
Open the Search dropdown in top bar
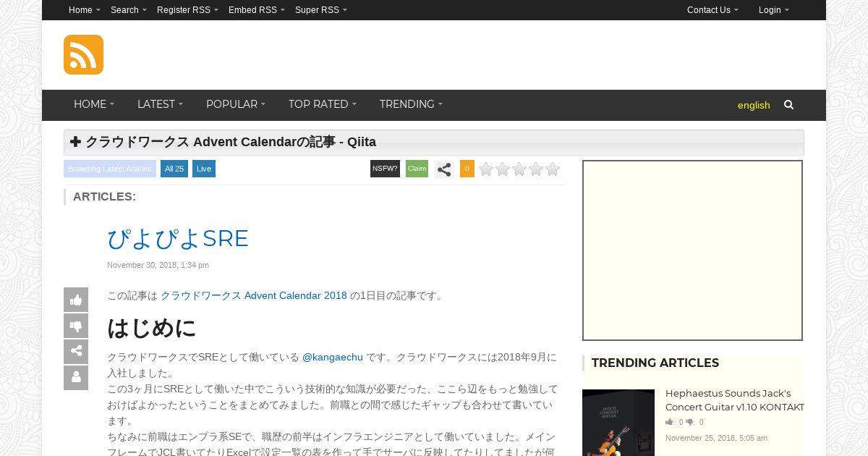point(128,10)
